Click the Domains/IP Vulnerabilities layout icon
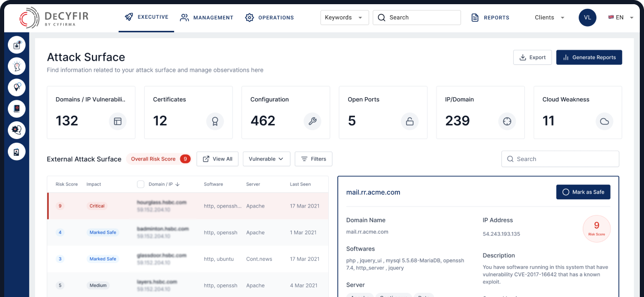 118,121
